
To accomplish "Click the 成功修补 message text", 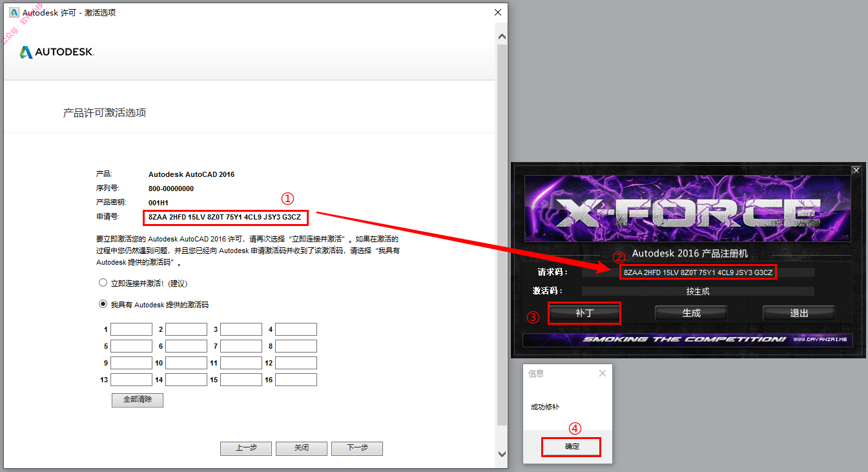I will click(545, 407).
